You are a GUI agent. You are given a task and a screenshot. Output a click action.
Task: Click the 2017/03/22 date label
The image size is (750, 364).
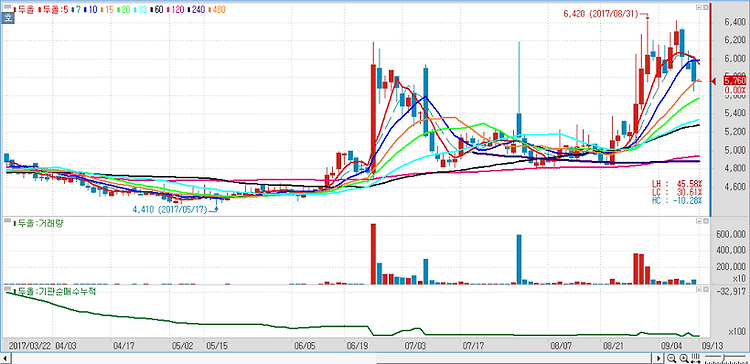(x=30, y=345)
